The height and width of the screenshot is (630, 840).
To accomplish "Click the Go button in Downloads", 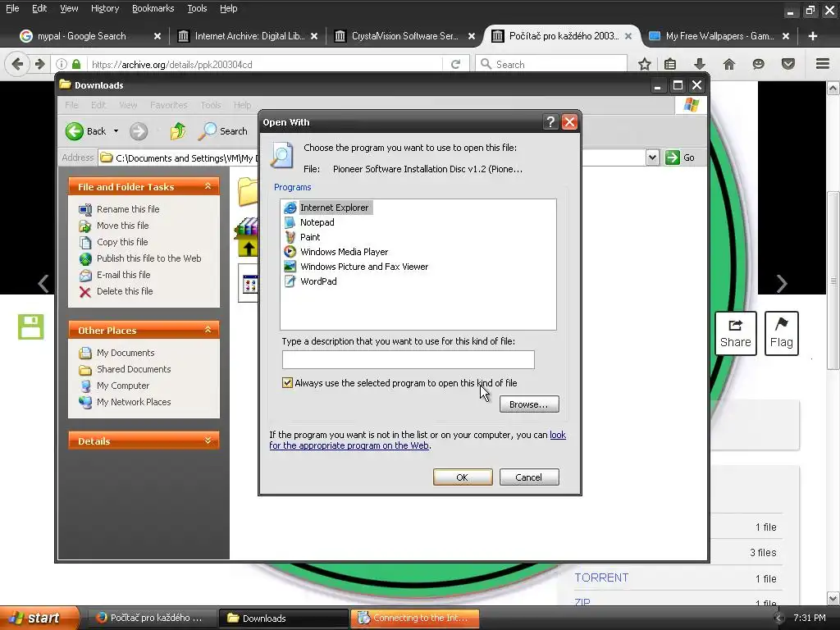I will tap(680, 157).
